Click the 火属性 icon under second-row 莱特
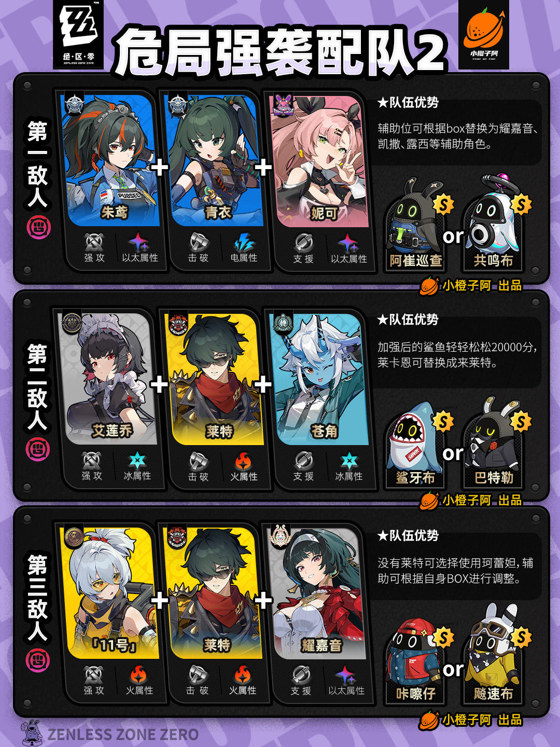This screenshot has height=747, width=560. (x=243, y=461)
